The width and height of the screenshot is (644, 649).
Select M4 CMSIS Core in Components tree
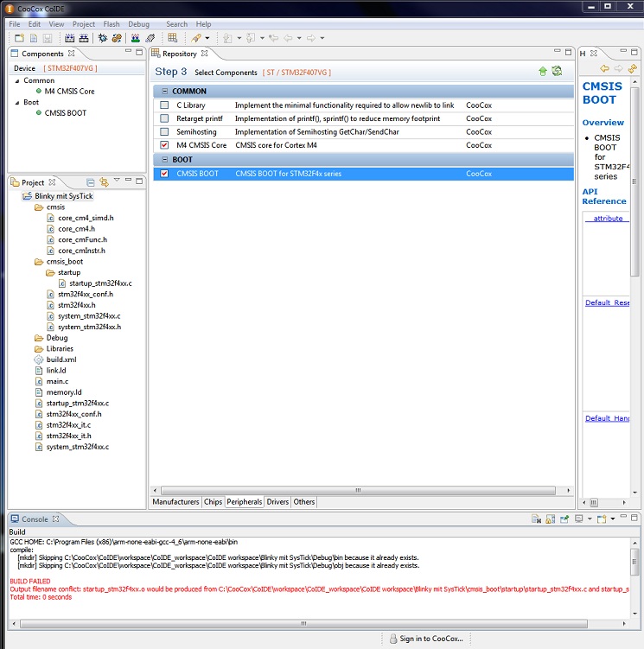69,91
